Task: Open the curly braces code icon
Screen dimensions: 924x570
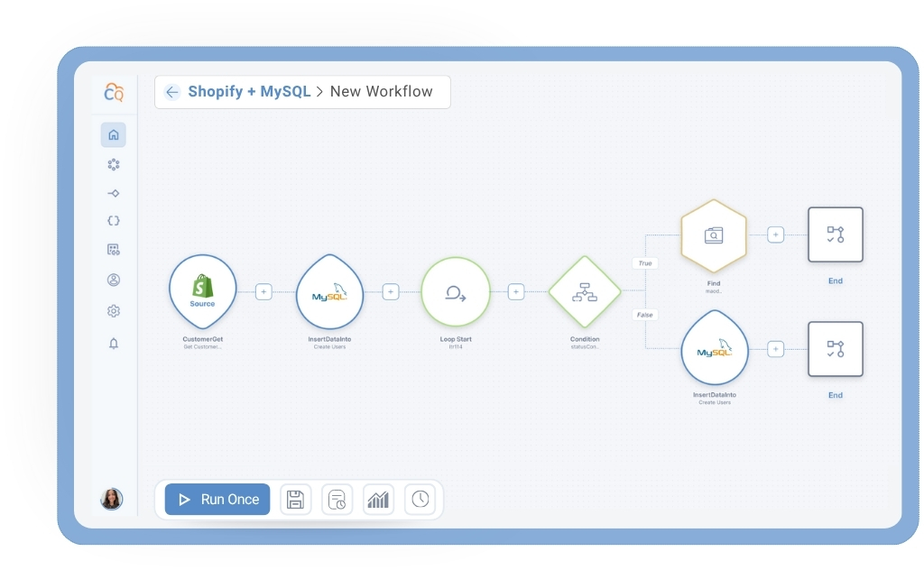Action: (x=114, y=221)
